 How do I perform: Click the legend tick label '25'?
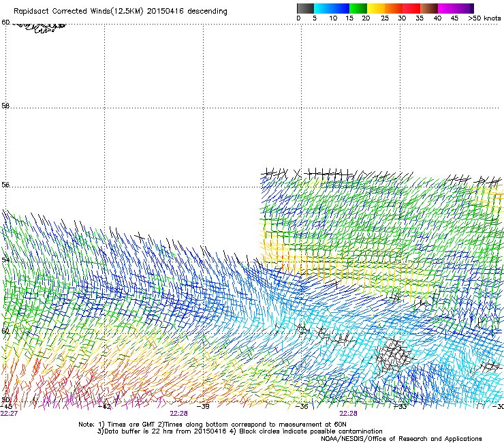tap(385, 18)
